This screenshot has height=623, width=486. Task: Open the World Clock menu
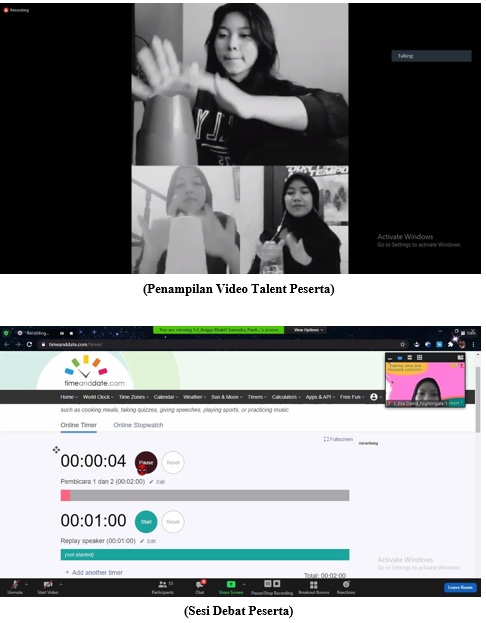[x=98, y=397]
